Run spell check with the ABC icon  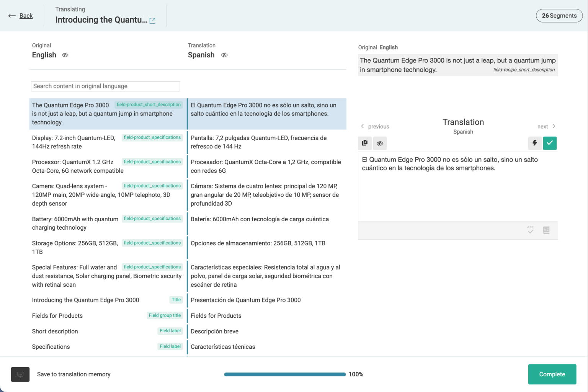pyautogui.click(x=530, y=230)
